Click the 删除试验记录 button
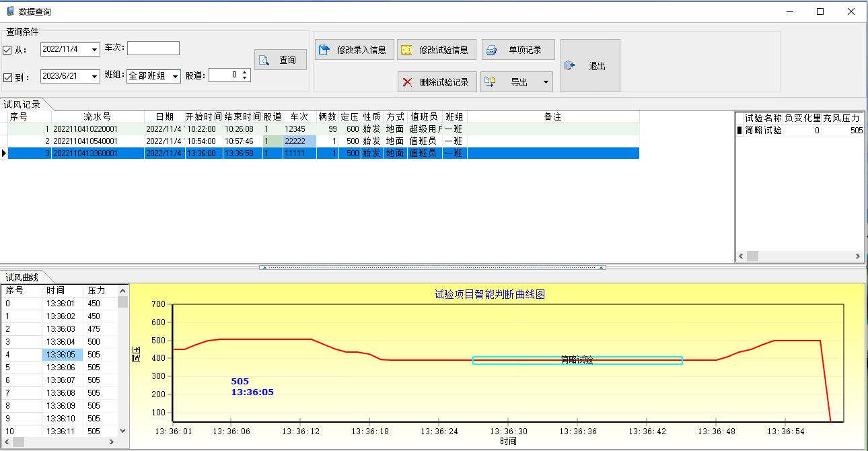This screenshot has width=868, height=451. (437, 82)
